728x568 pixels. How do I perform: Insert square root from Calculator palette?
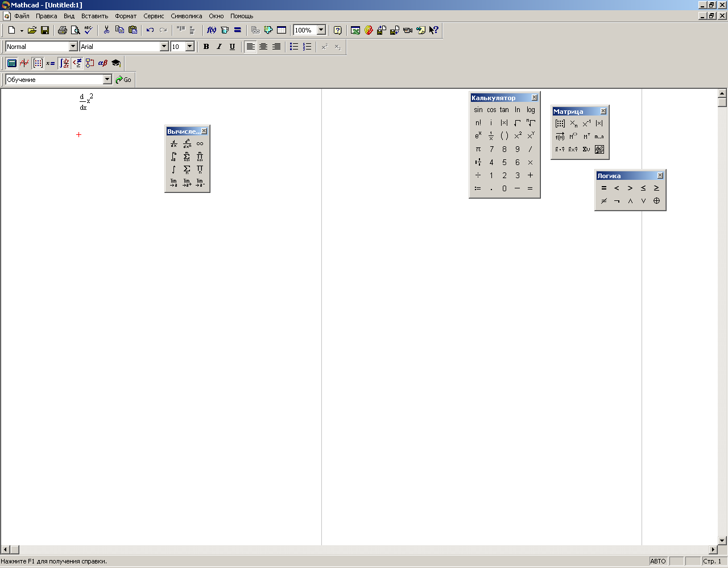click(x=518, y=123)
